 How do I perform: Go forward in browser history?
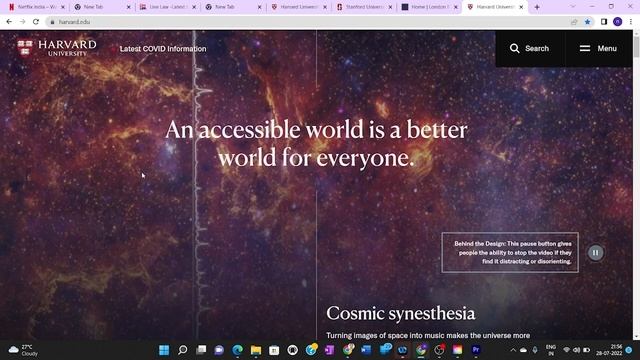pyautogui.click(x=22, y=22)
